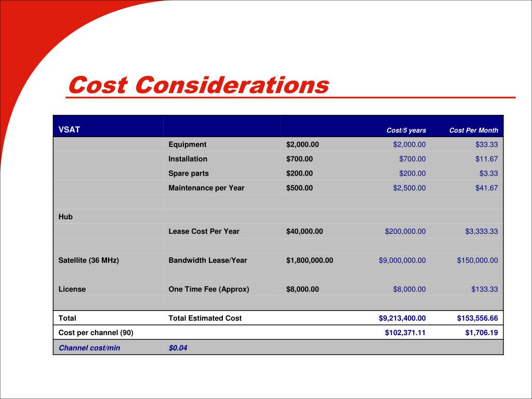The image size is (532, 399).
Task: Click the bold $2,000.00 equipment price
Action: pyautogui.click(x=302, y=144)
